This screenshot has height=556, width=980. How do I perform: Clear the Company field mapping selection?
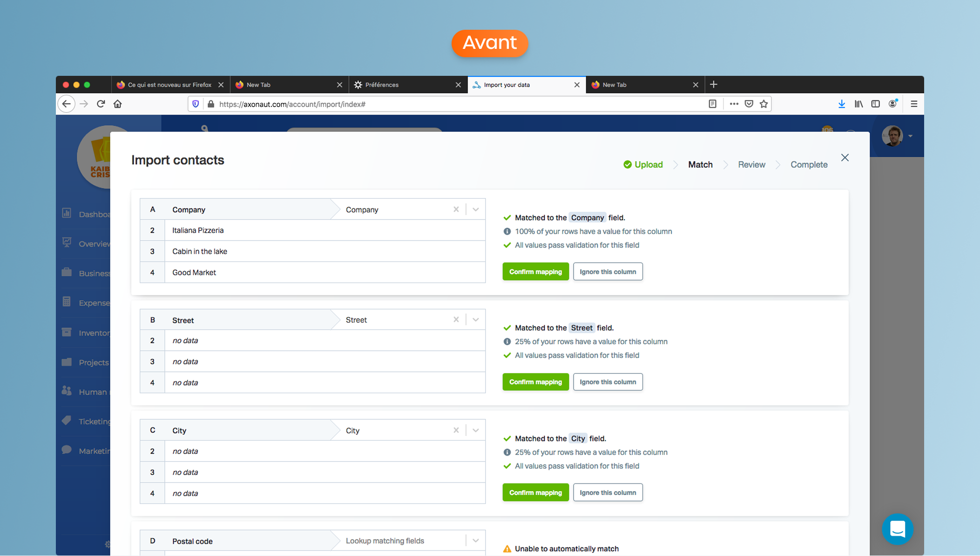tap(456, 209)
